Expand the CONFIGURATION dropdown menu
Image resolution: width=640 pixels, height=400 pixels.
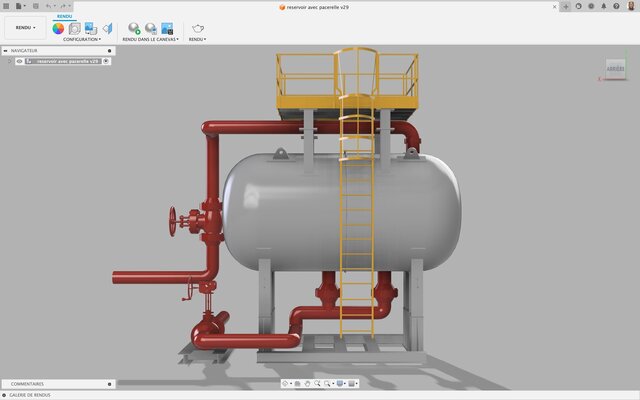81,40
